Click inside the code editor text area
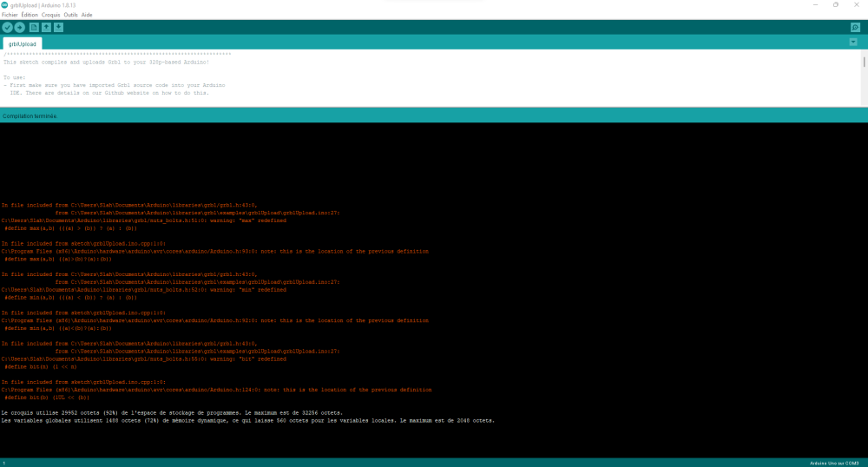The image size is (868, 467). 431,77
